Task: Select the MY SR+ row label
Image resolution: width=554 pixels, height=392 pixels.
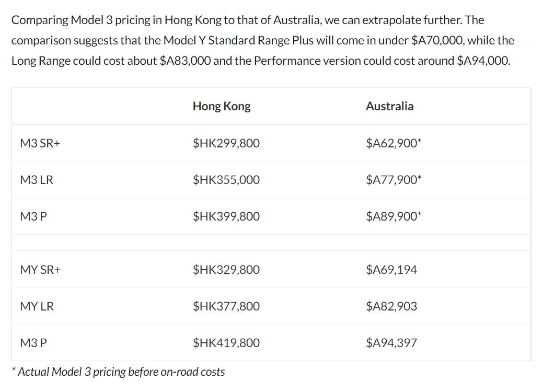Action: point(40,270)
